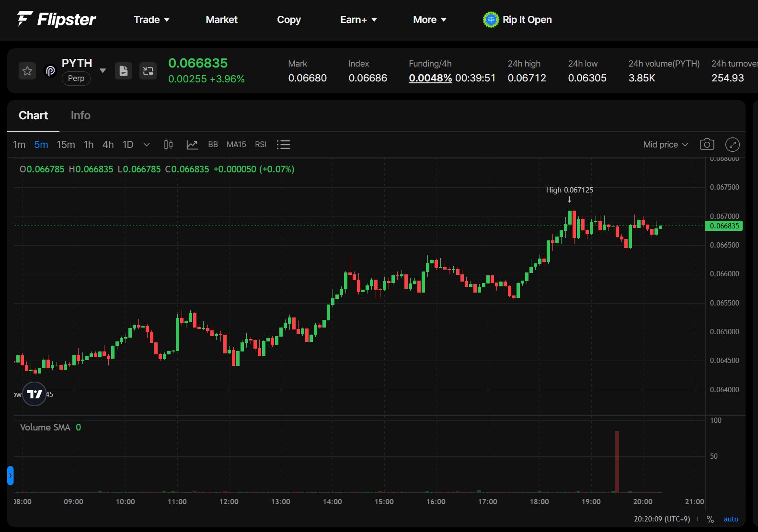Toggle the BB indicator
Viewport: 758px width, 532px height.
pyautogui.click(x=213, y=145)
